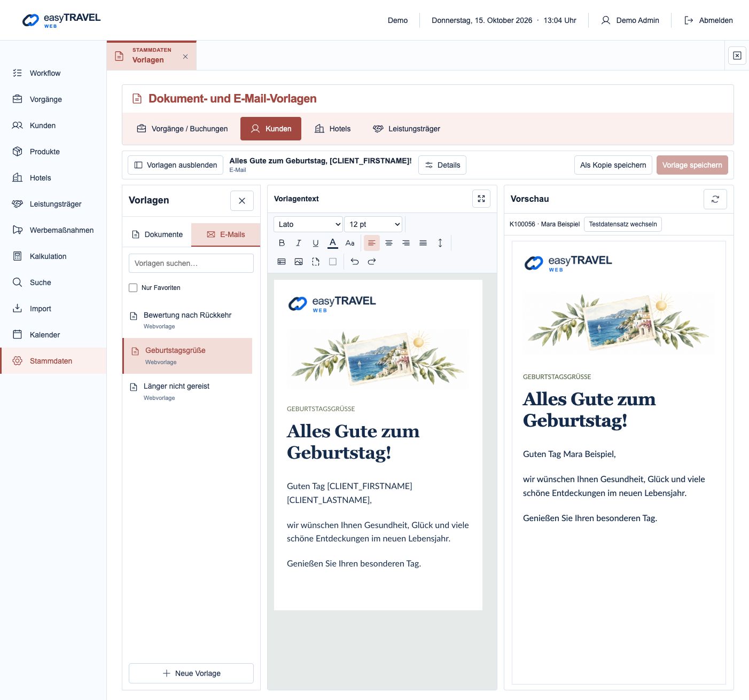Go to Kalkulation in the sidebar
The height and width of the screenshot is (700, 749).
pyautogui.click(x=53, y=256)
